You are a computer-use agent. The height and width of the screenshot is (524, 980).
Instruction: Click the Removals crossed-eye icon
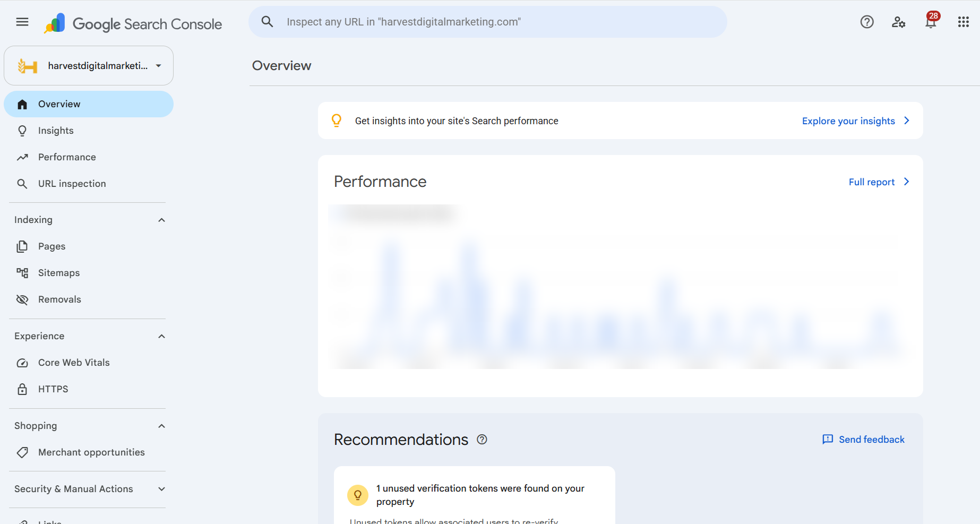point(22,299)
